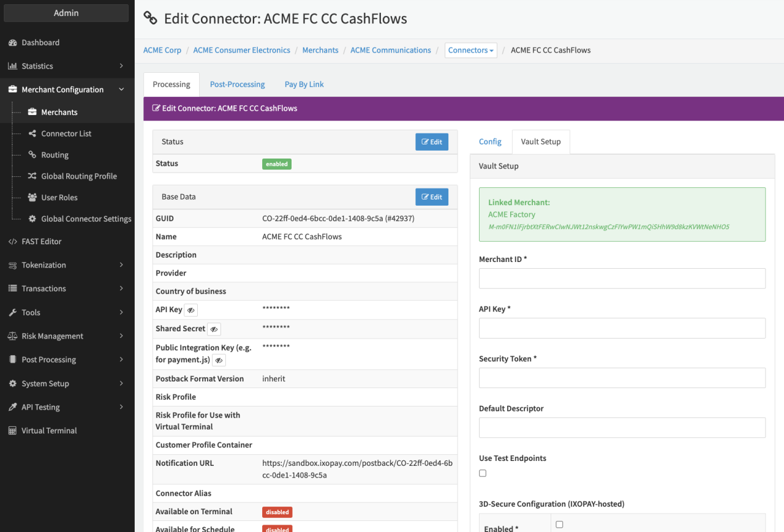
Task: Click the FAST Editor code icon
Action: [x=12, y=242]
